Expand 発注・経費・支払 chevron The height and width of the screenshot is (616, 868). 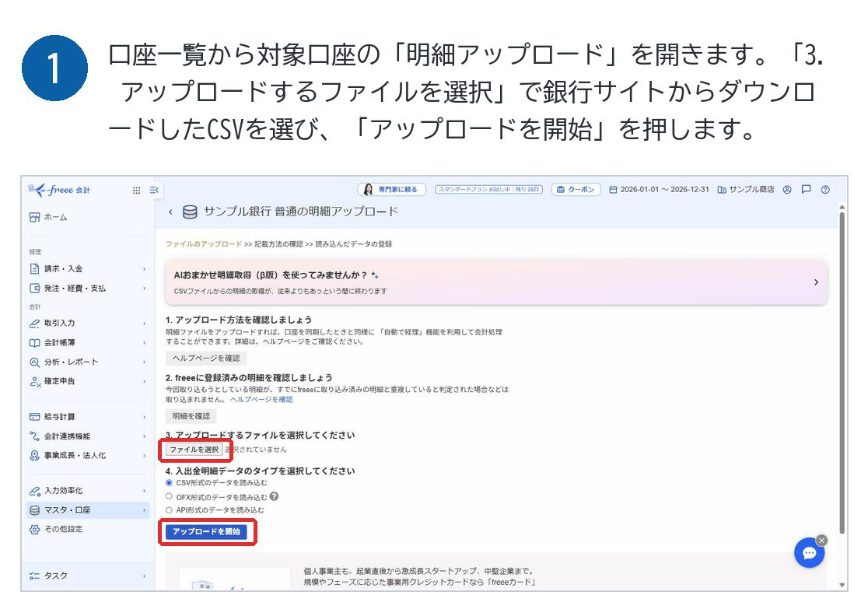tap(145, 289)
